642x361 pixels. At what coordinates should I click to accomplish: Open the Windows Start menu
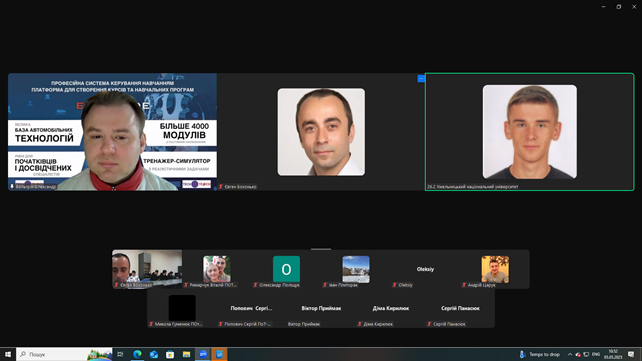[x=8, y=354]
